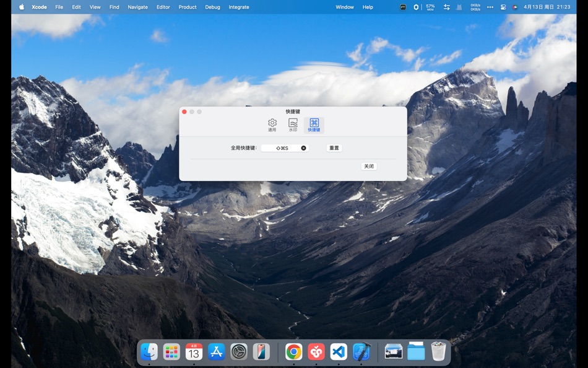Image resolution: width=588 pixels, height=368 pixels.
Task: Open iPhone Mirroring from the Dock
Action: pyautogui.click(x=261, y=351)
